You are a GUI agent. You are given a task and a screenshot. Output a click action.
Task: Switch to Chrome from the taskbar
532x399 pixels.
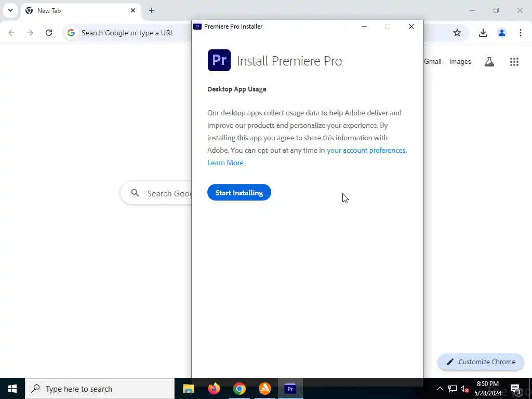tap(239, 389)
